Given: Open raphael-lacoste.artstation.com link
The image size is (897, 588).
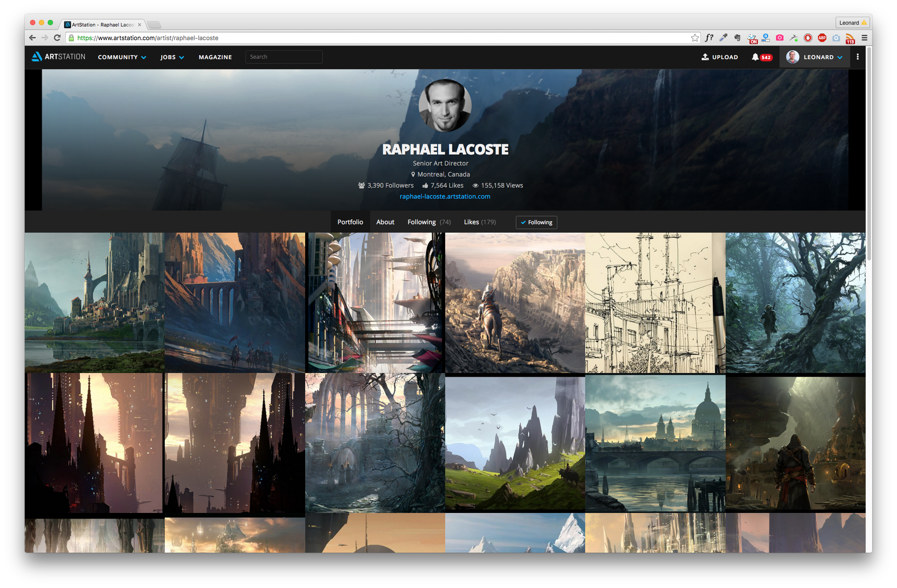Looking at the screenshot, I should pos(445,196).
